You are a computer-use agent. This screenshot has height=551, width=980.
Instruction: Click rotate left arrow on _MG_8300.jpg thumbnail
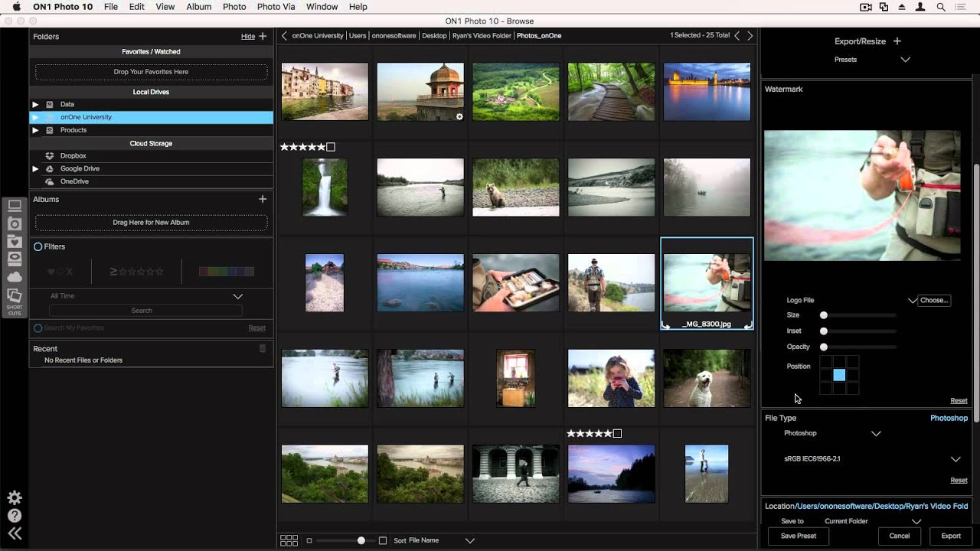point(666,325)
